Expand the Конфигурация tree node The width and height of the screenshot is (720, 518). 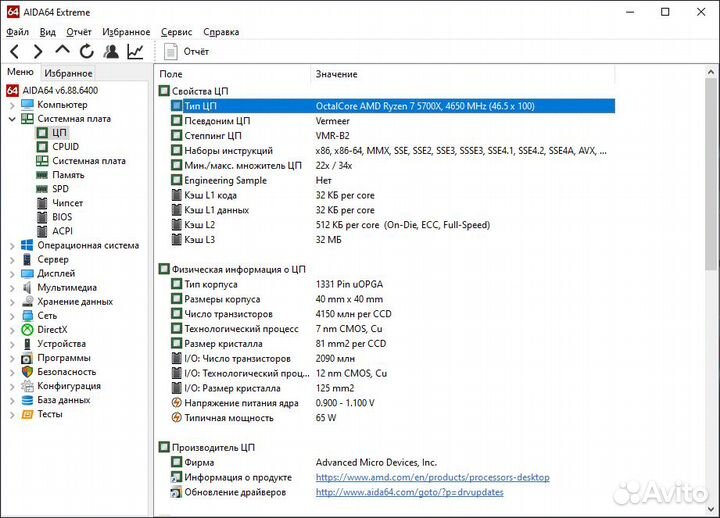point(12,386)
